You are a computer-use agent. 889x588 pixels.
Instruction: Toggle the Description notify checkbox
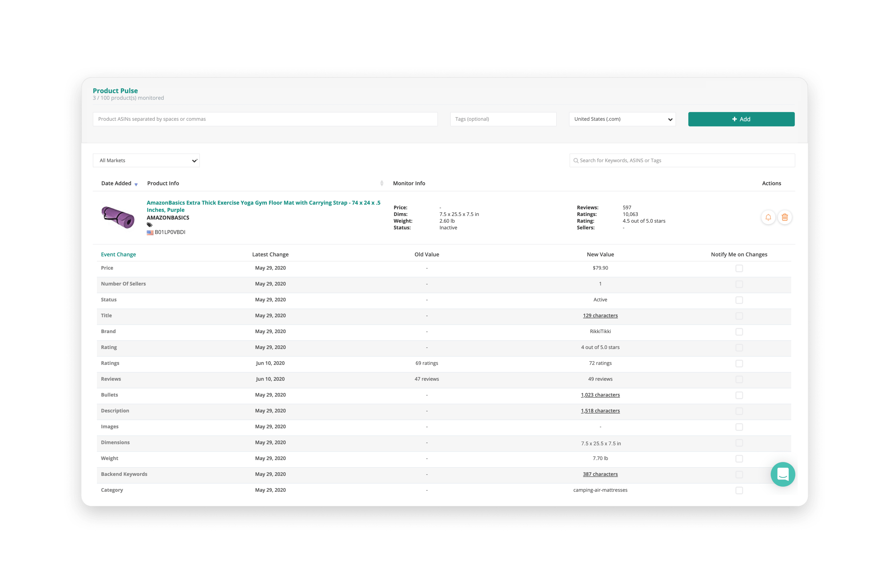click(x=739, y=411)
